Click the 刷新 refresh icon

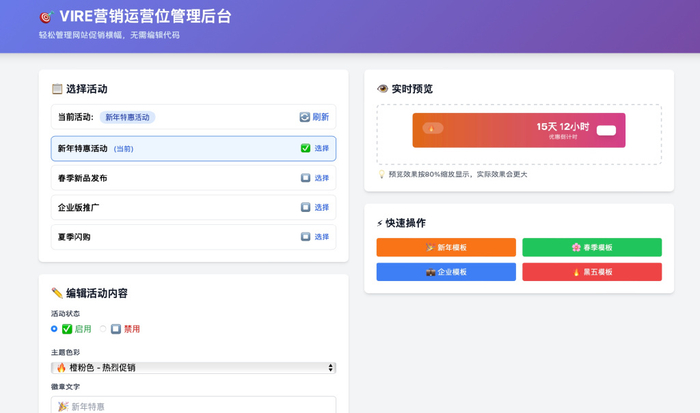tap(305, 117)
